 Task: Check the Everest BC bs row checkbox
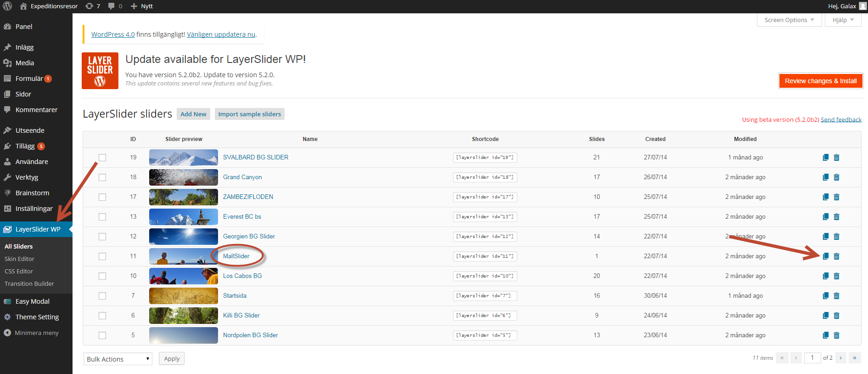point(102,217)
